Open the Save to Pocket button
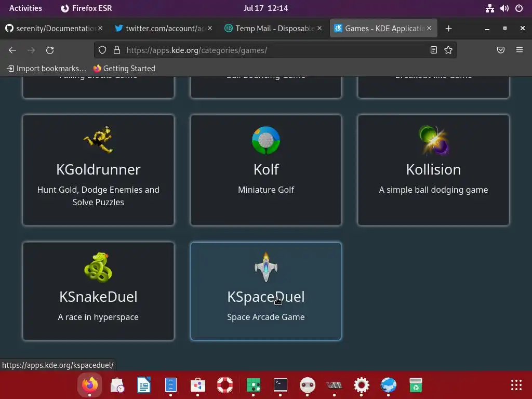Viewport: 532px width, 399px height. 501,50
